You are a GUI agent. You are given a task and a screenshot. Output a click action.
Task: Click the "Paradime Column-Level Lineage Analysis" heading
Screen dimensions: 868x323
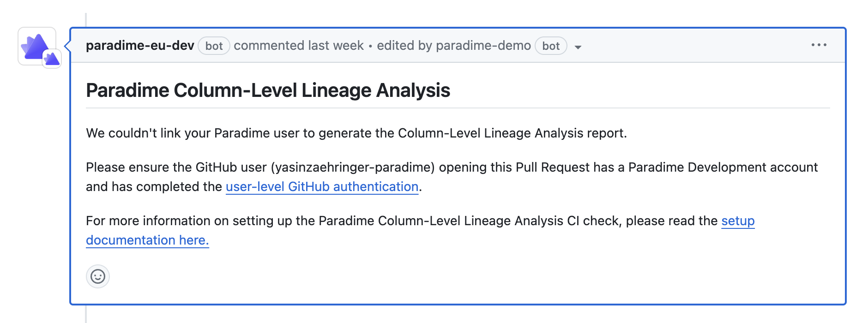point(268,90)
